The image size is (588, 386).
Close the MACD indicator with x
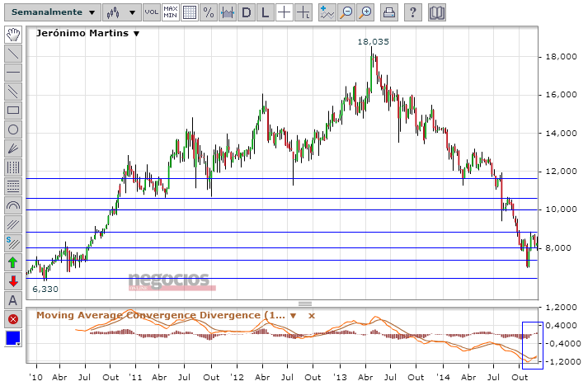point(311,316)
